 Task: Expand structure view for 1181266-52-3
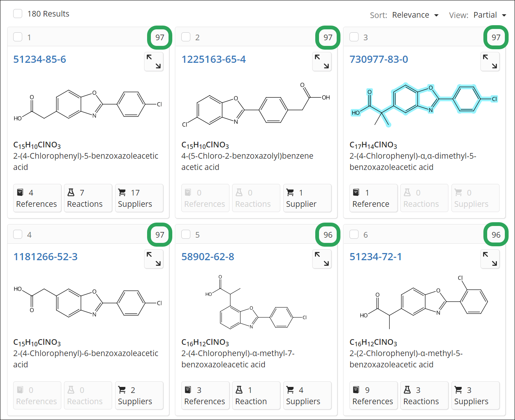[154, 259]
